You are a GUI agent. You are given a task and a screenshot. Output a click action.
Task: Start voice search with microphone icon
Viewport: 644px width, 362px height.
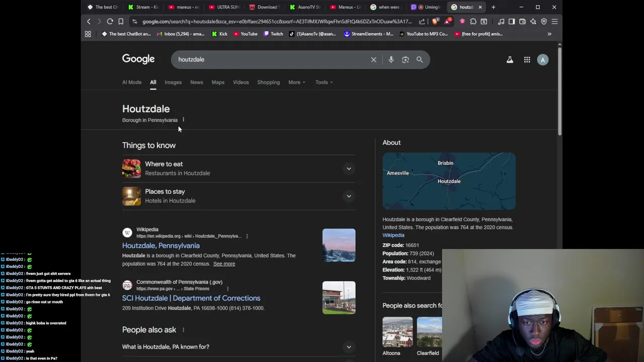(x=391, y=59)
